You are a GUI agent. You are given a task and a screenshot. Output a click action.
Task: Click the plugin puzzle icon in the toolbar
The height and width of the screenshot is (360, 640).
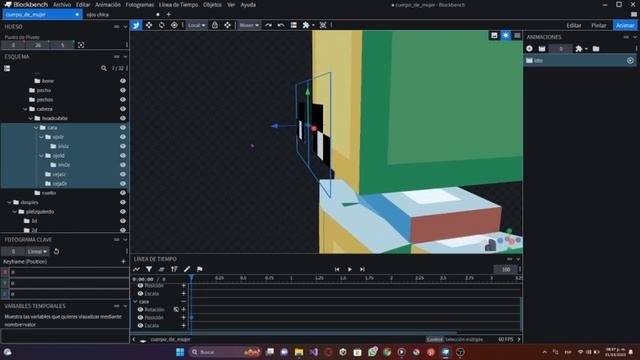tap(306, 25)
